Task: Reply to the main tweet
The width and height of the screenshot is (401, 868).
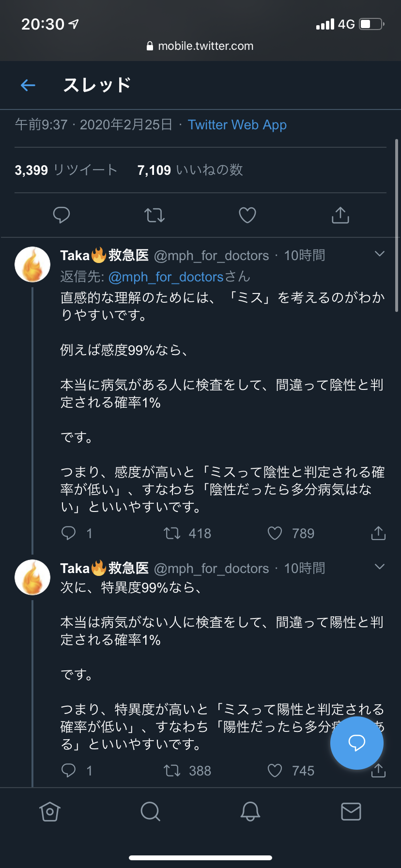Action: click(62, 215)
